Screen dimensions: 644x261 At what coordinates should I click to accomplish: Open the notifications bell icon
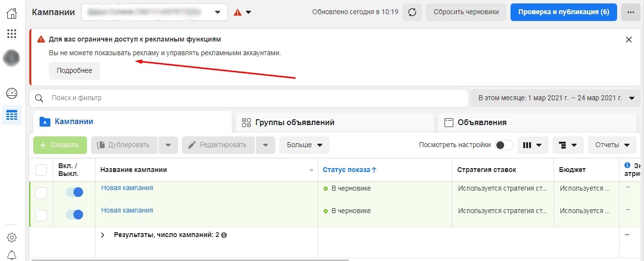12,255
